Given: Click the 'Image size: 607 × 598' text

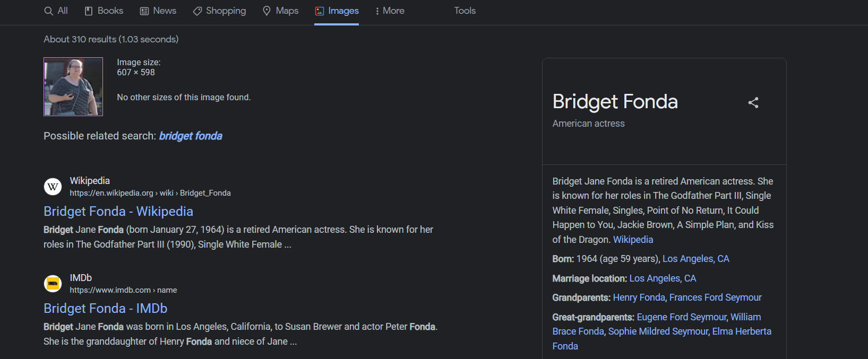Looking at the screenshot, I should click(x=139, y=67).
